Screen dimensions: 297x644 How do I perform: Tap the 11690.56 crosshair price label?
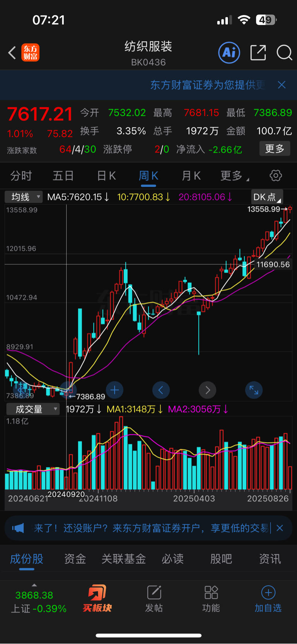(x=273, y=264)
